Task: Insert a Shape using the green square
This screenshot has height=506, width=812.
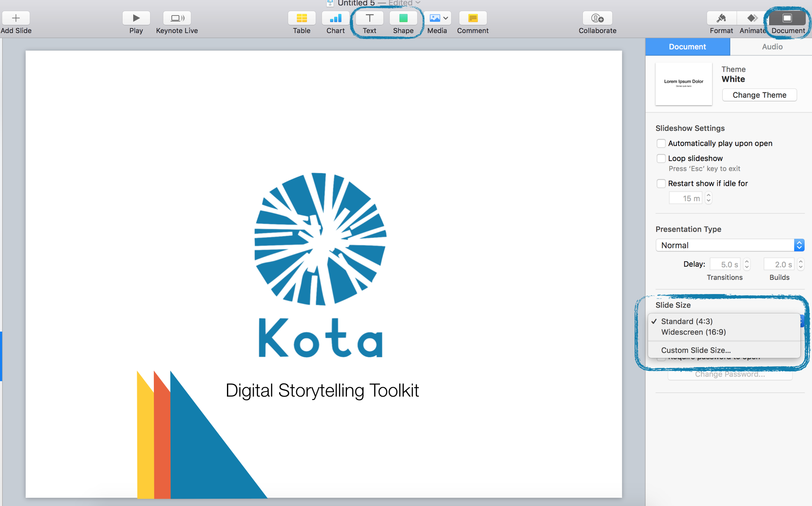Action: pos(403,18)
